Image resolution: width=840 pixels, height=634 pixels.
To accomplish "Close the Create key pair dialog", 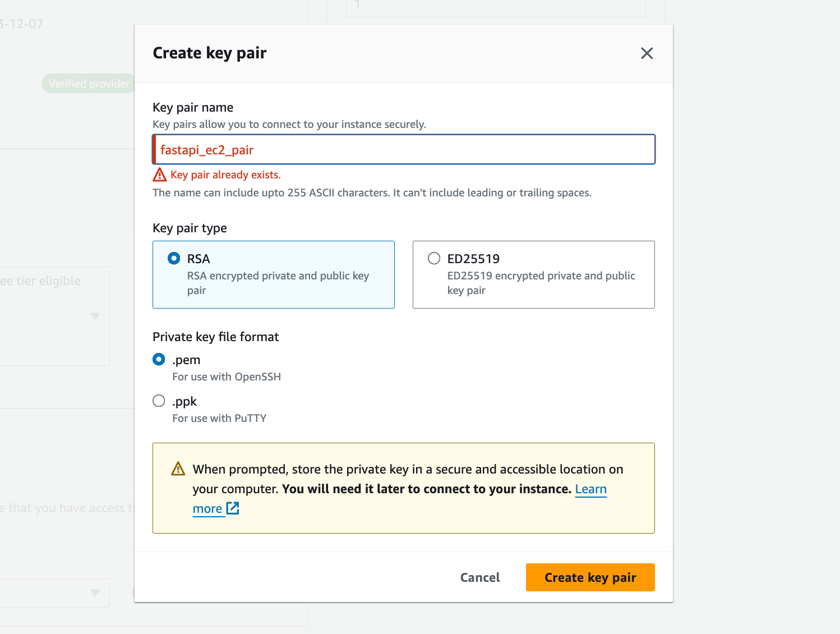I will coord(647,53).
